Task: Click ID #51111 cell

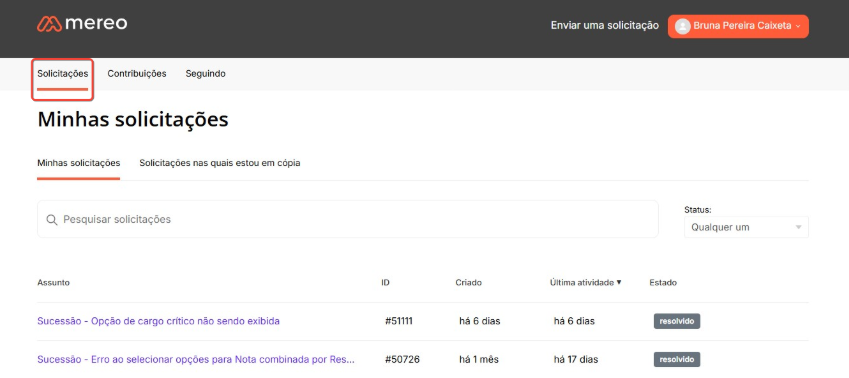Action: pyautogui.click(x=399, y=321)
